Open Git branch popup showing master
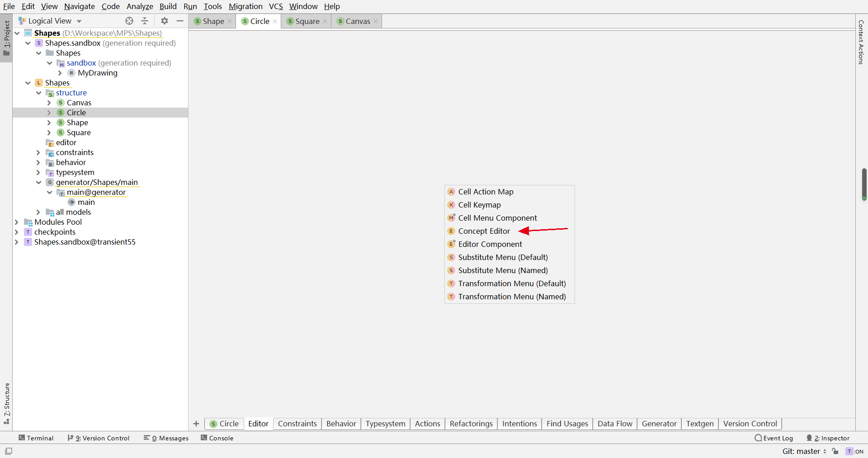The image size is (868, 458). [x=803, y=451]
